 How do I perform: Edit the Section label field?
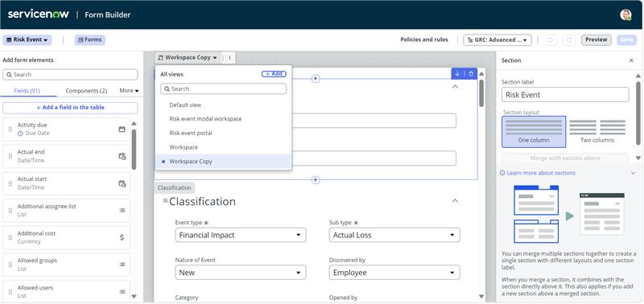pyautogui.click(x=565, y=95)
